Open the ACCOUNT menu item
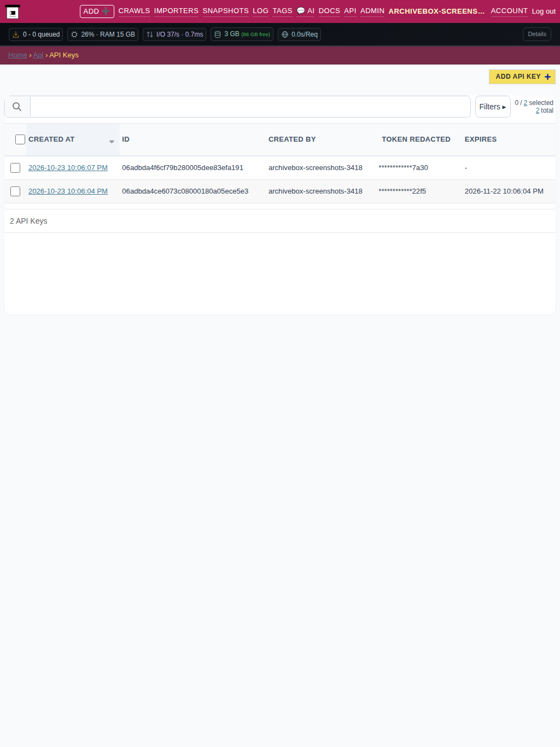Image resolution: width=560 pixels, height=747 pixels. click(x=509, y=11)
